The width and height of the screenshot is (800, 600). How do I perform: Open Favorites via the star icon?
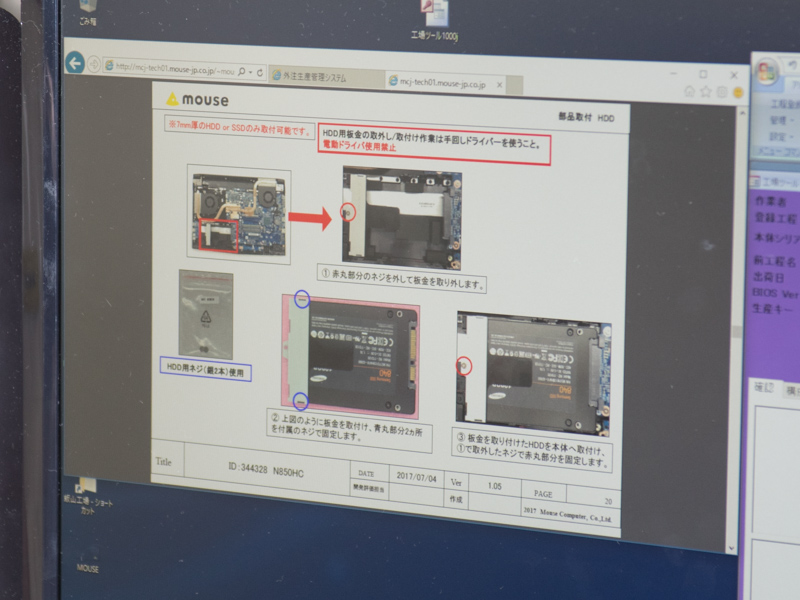(x=705, y=91)
